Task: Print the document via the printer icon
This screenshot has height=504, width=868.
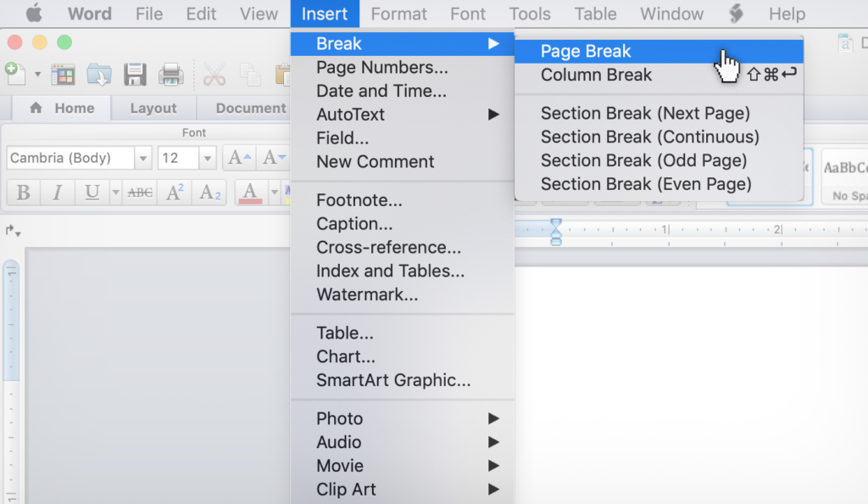Action: point(170,75)
